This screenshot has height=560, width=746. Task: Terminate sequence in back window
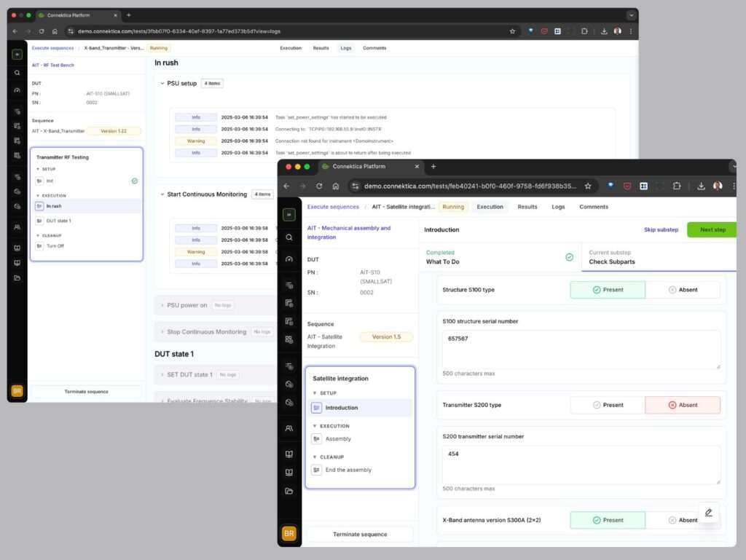pyautogui.click(x=86, y=392)
